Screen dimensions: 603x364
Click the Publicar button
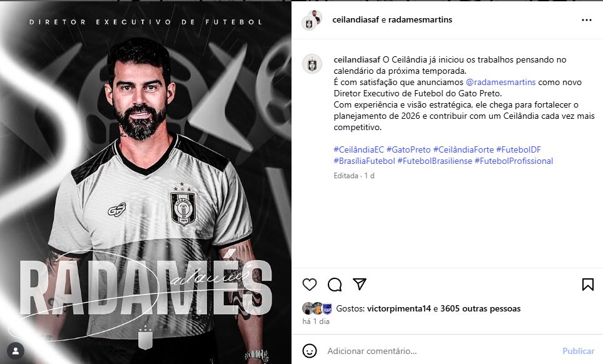pyautogui.click(x=578, y=351)
